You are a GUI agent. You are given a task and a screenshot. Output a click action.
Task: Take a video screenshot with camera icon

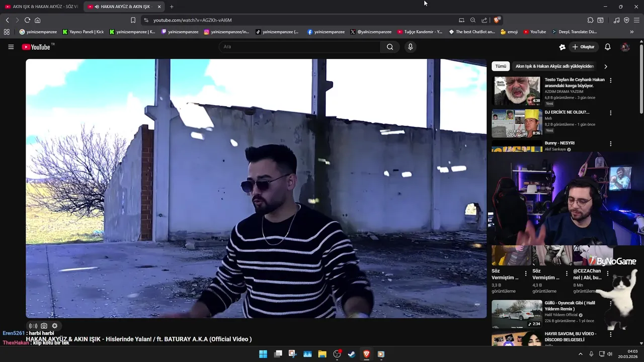(44, 326)
